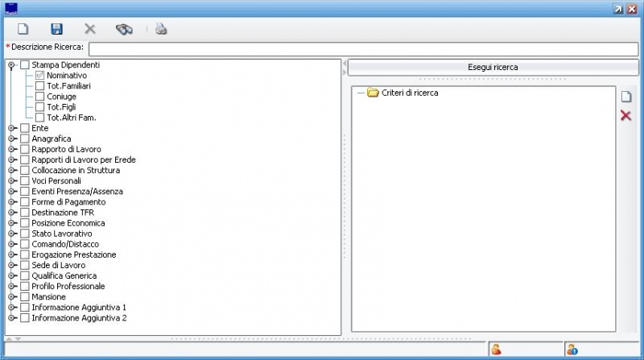Expand Rapporti di Lavoro per Erede node

11,159
